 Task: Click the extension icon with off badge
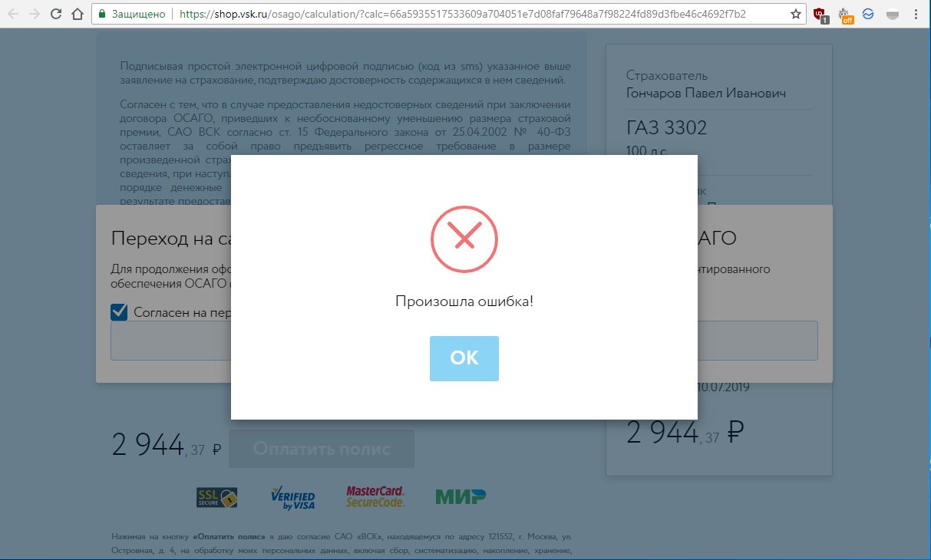pyautogui.click(x=845, y=15)
